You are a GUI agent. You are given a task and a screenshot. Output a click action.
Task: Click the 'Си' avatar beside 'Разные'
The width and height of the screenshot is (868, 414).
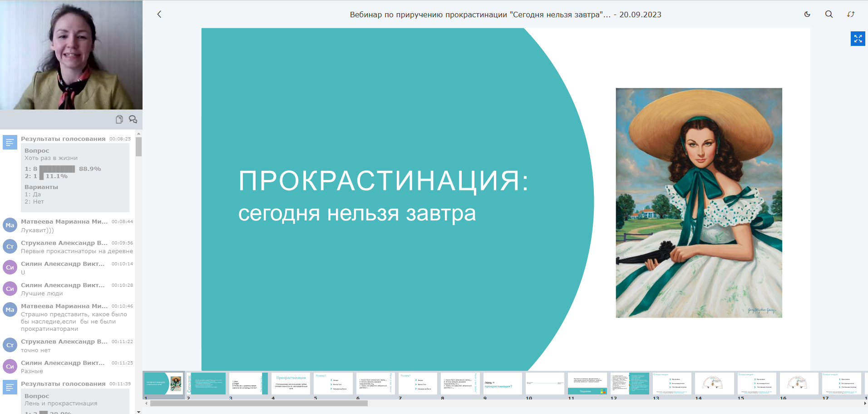pyautogui.click(x=10, y=366)
